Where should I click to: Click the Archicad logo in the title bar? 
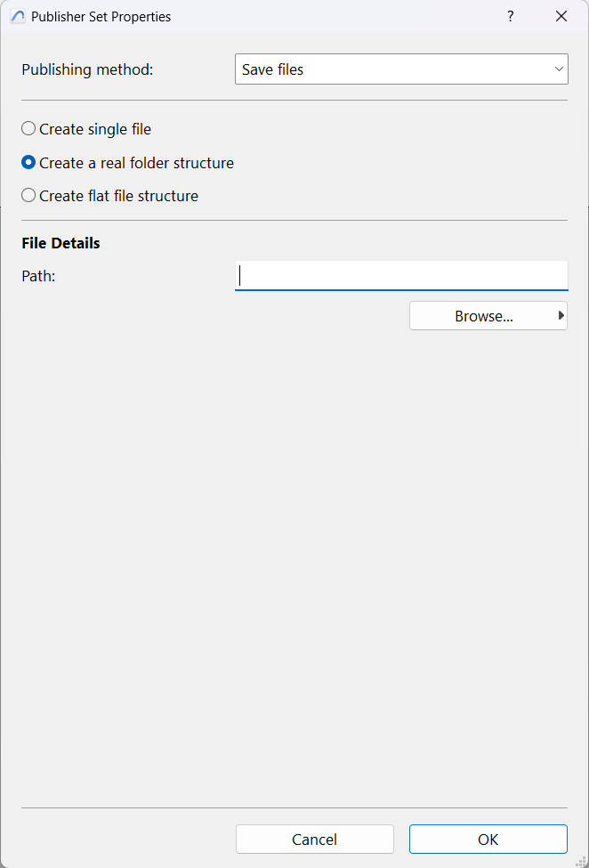18,17
